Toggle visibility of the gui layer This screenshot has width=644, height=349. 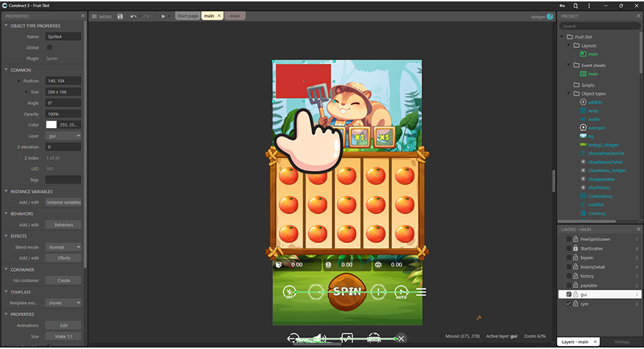tap(569, 294)
